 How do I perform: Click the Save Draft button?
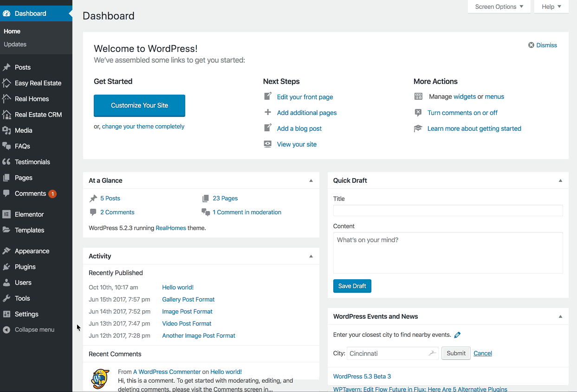tap(352, 286)
